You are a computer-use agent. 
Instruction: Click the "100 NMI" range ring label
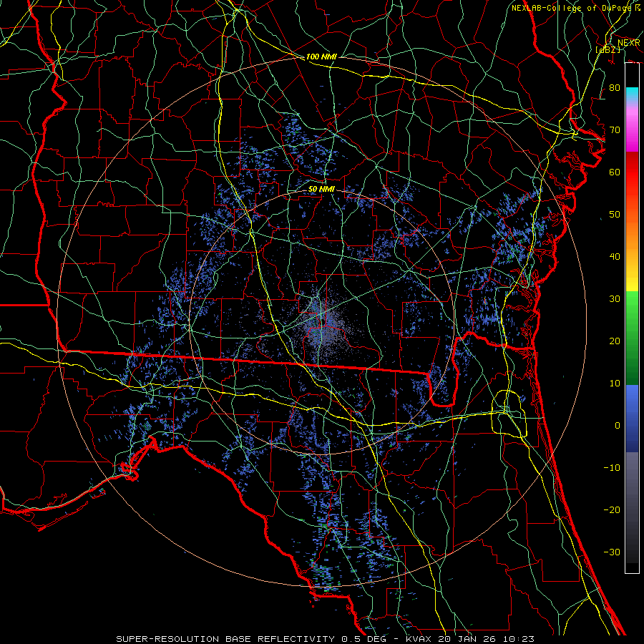tap(321, 57)
